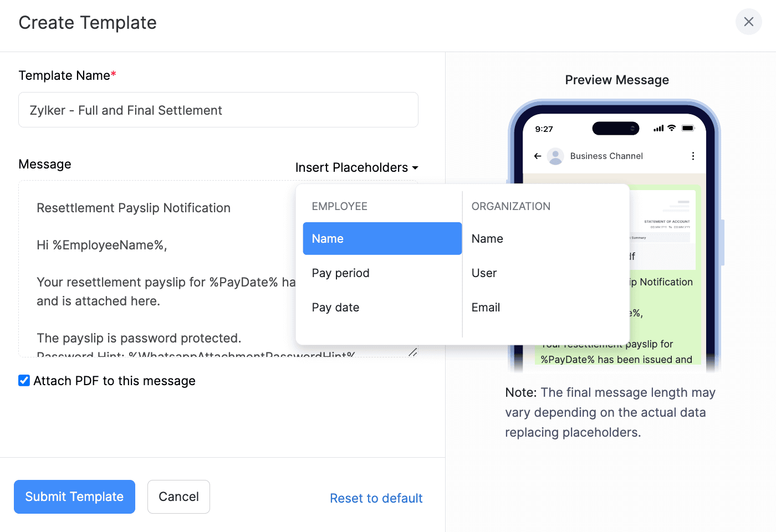
Task: Insert the ORGANIZATION "Email" placeholder
Action: (x=486, y=307)
